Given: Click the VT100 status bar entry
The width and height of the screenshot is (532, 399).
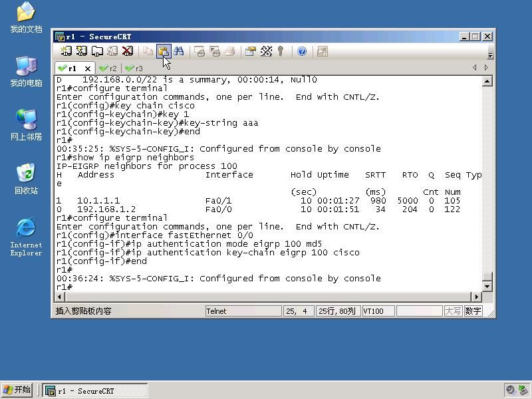Looking at the screenshot, I should 378,311.
